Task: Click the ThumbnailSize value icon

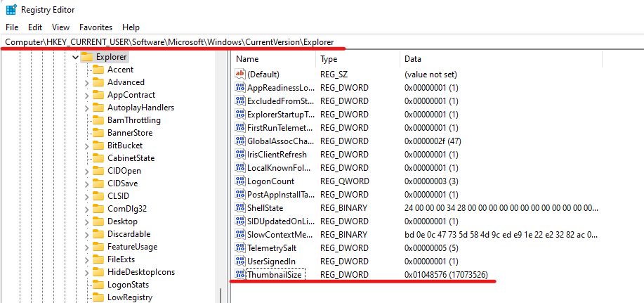Action: (240, 275)
